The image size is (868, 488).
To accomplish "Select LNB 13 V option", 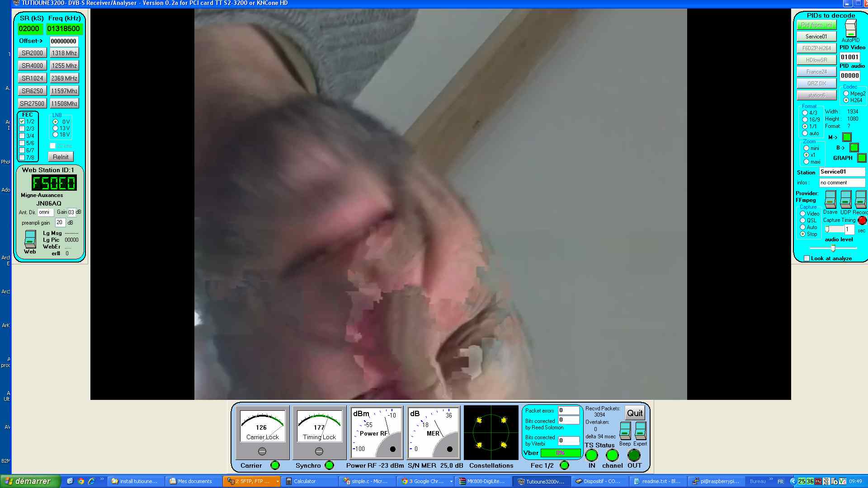I will pos(56,128).
